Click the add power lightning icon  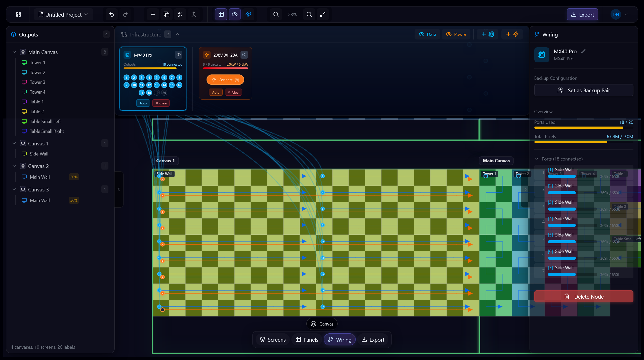512,34
